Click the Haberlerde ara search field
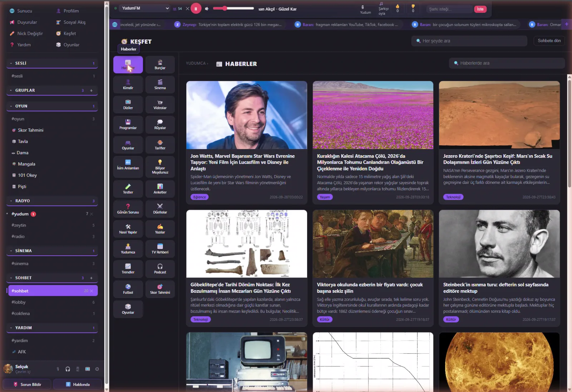The height and width of the screenshot is (392, 572). pyautogui.click(x=507, y=63)
